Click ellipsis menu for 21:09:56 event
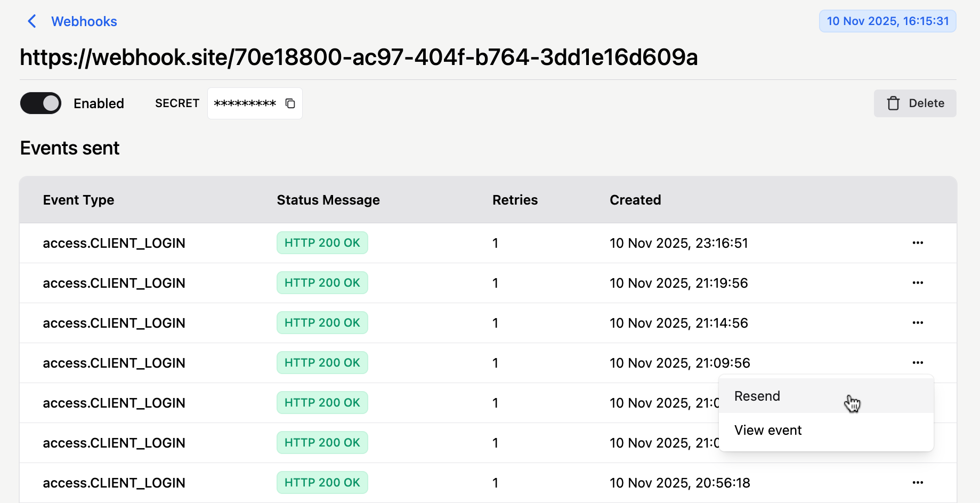Screen dimensions: 980x503 click(x=917, y=363)
